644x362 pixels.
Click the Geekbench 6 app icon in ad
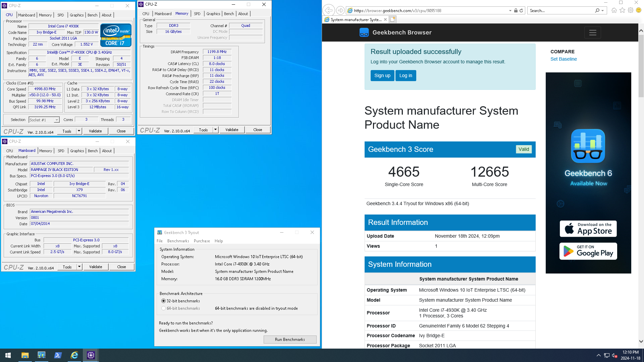click(x=588, y=146)
